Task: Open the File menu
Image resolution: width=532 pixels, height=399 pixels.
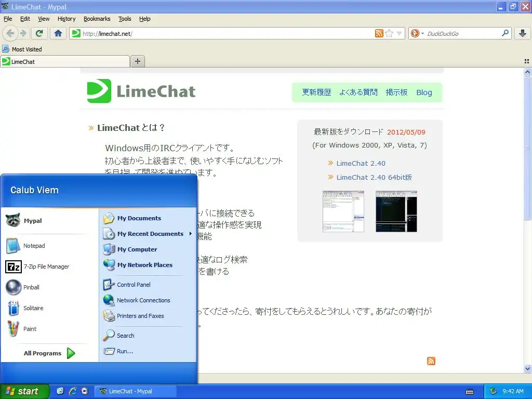Action: (8, 19)
